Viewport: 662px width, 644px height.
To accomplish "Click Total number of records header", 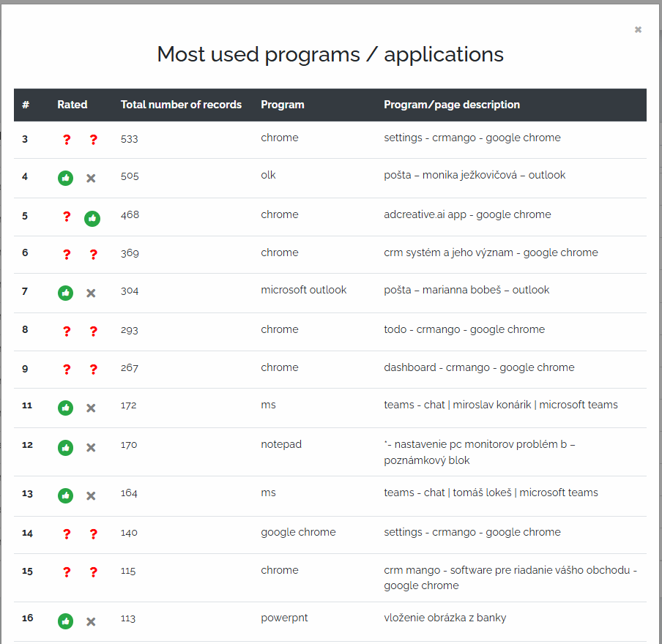I will pos(181,105).
